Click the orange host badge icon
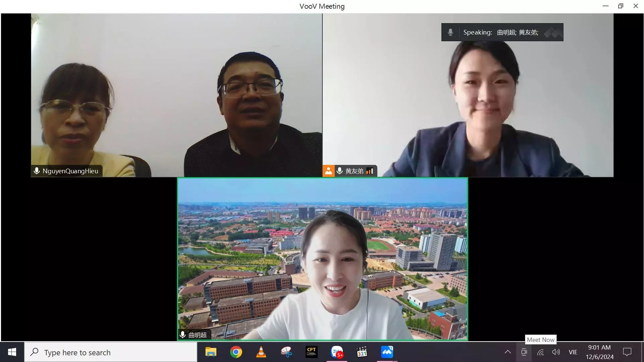 (328, 171)
